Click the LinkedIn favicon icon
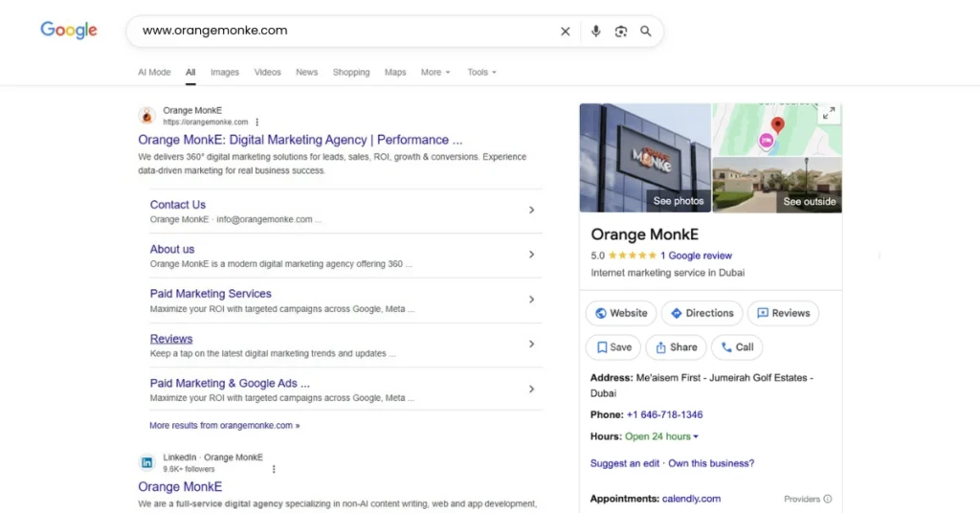This screenshot has width=980, height=513. pyautogui.click(x=146, y=462)
